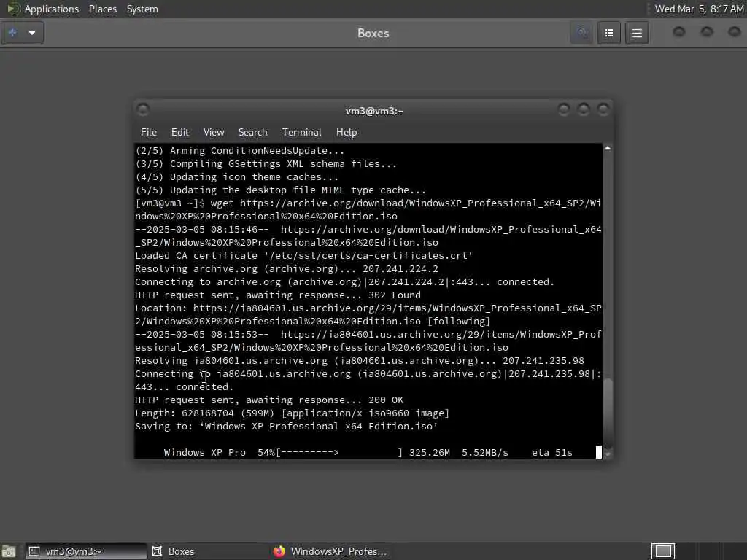Open the Help menu in terminal
This screenshot has height=560, width=747.
coord(347,133)
